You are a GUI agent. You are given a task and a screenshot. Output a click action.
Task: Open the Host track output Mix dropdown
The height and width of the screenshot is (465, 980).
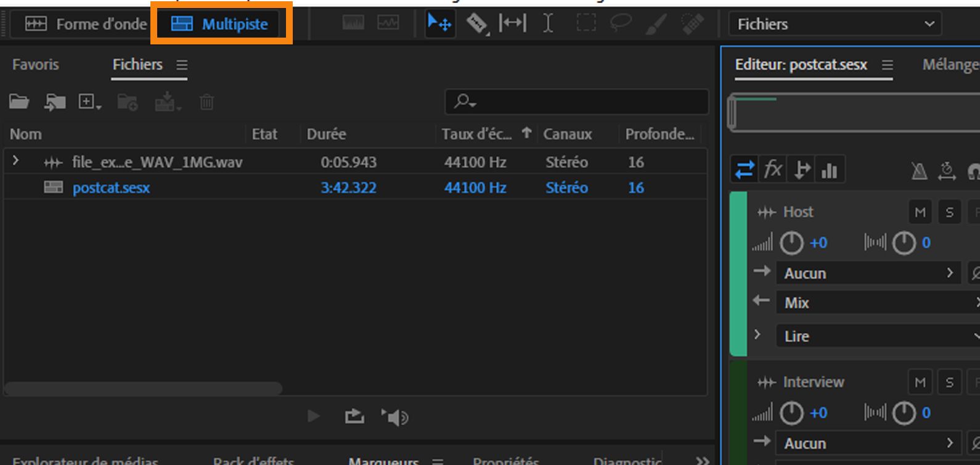tap(878, 303)
